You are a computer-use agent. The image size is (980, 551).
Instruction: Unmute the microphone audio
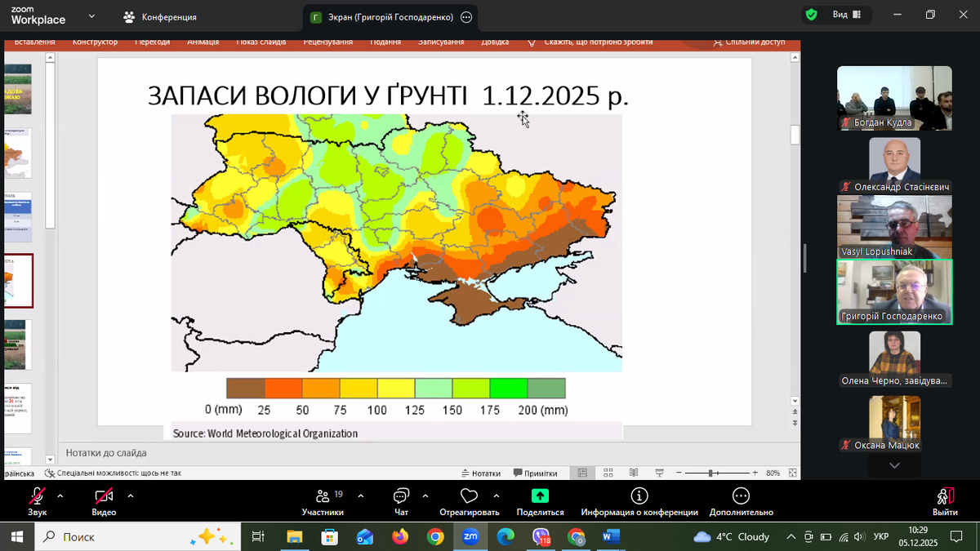coord(37,495)
